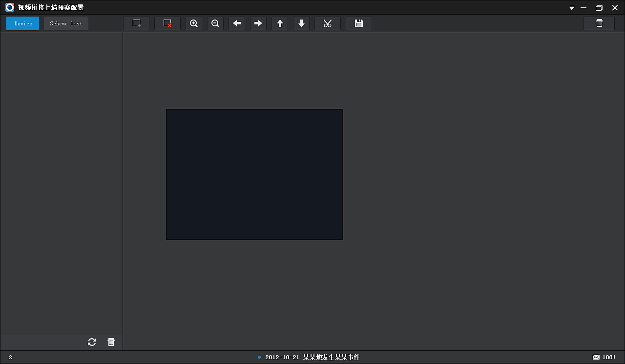Screen dimensions: 625x364
Task: Click the add window icon with green plus
Action: click(136, 23)
